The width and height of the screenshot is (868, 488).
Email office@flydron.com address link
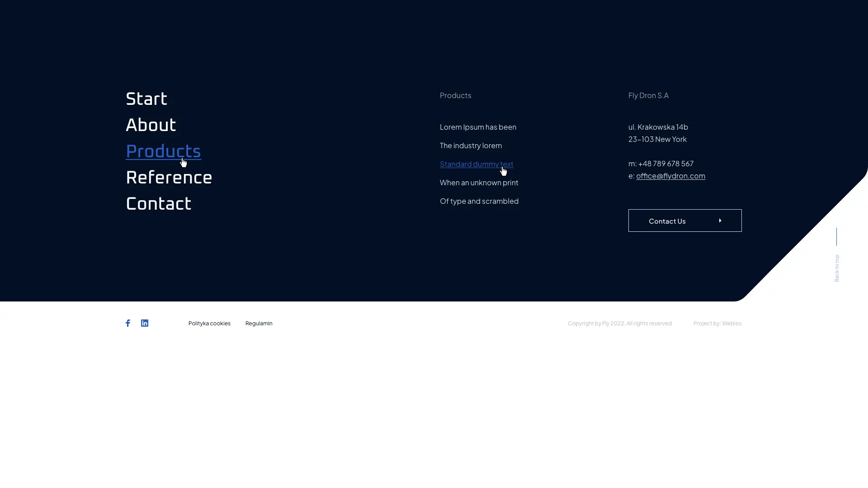point(670,176)
